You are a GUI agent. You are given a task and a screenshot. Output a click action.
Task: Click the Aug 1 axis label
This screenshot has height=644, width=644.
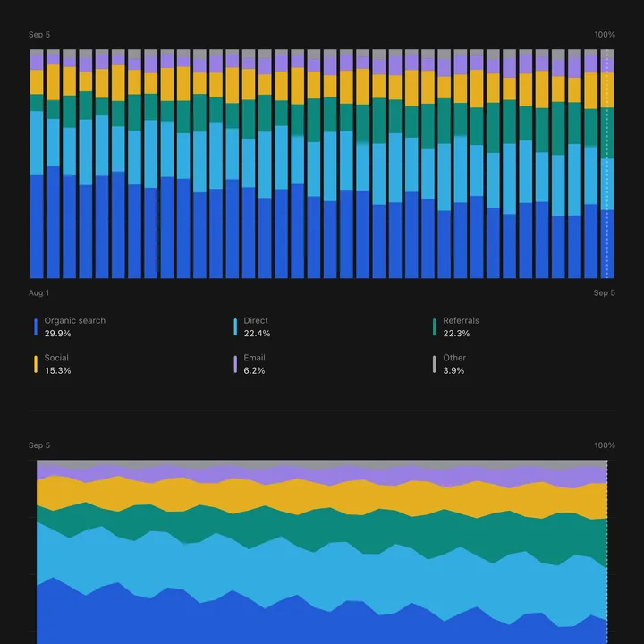(38, 292)
